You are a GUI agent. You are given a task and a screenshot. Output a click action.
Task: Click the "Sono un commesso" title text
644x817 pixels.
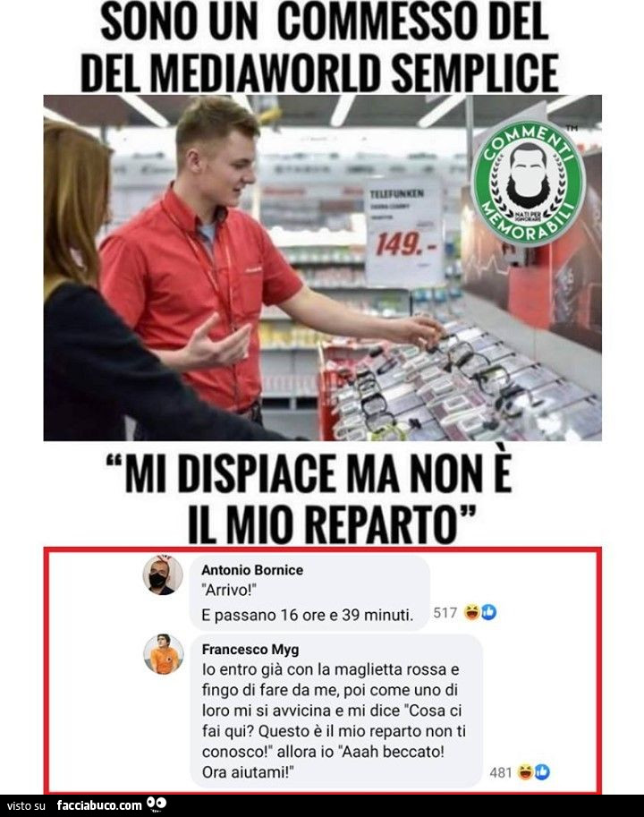click(319, 48)
